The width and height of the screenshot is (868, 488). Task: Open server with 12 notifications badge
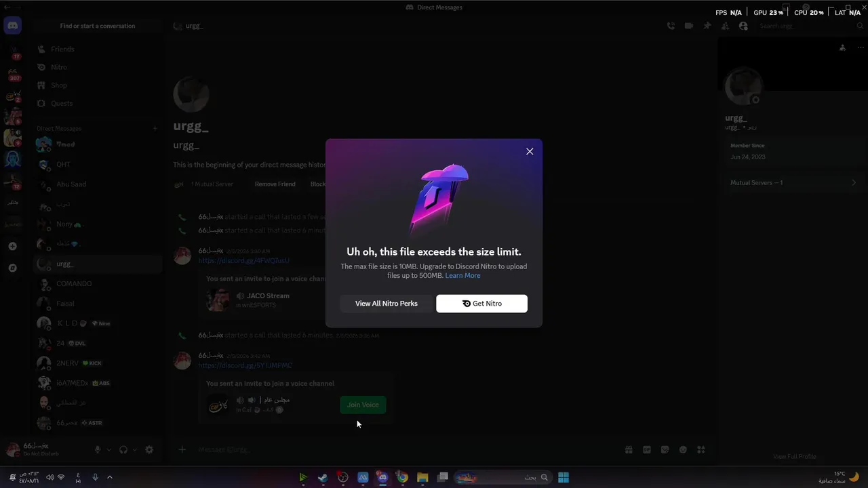tap(12, 181)
